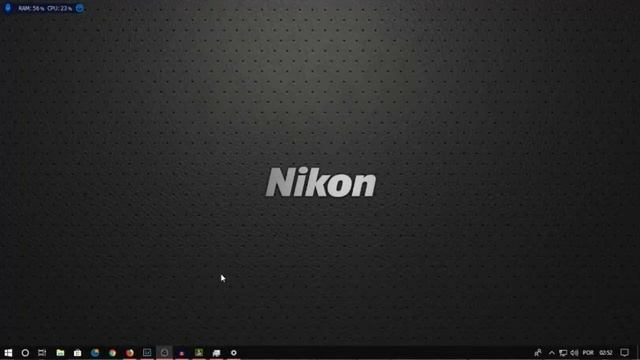
Task: Launch File Explorer from the taskbar
Action: click(60, 353)
